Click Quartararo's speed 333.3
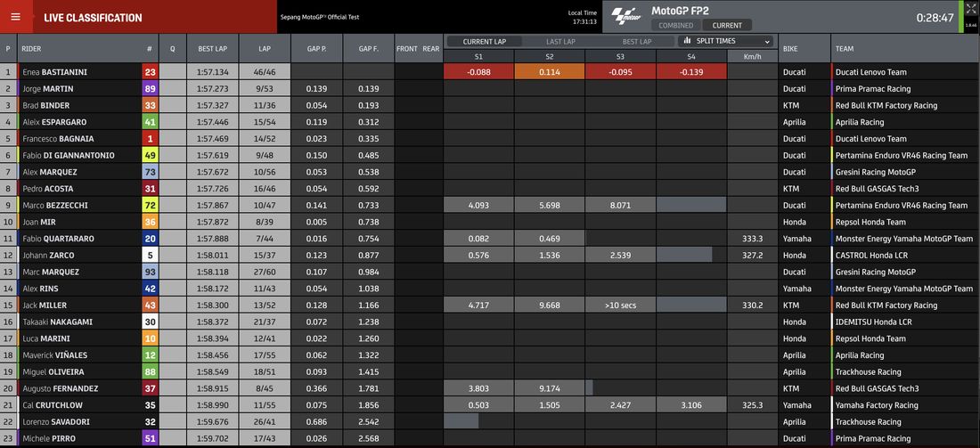The width and height of the screenshot is (980, 448). click(x=752, y=239)
